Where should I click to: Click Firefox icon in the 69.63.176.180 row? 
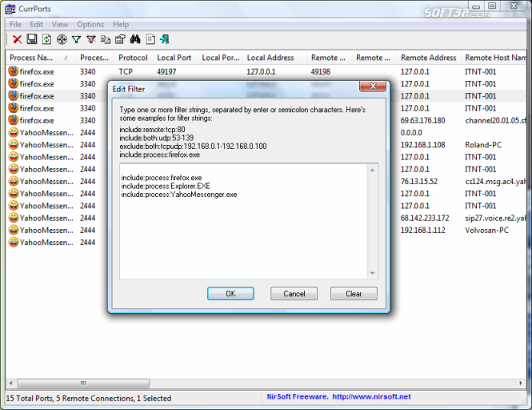(x=14, y=120)
